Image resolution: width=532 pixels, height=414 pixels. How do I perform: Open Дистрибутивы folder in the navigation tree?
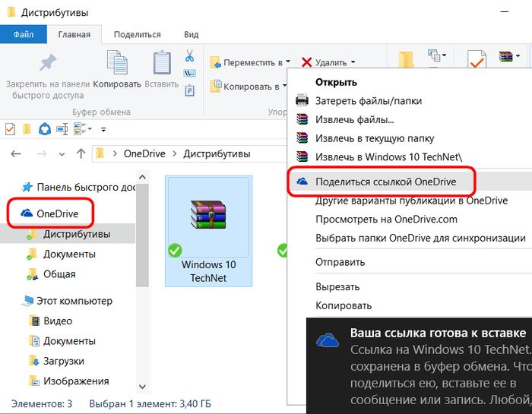tap(68, 234)
